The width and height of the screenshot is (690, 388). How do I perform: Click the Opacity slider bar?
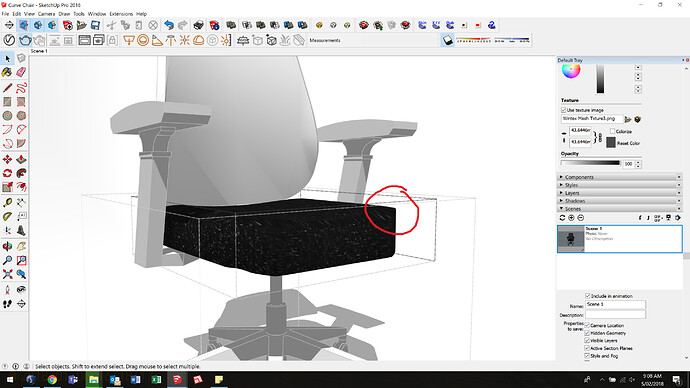tap(590, 163)
